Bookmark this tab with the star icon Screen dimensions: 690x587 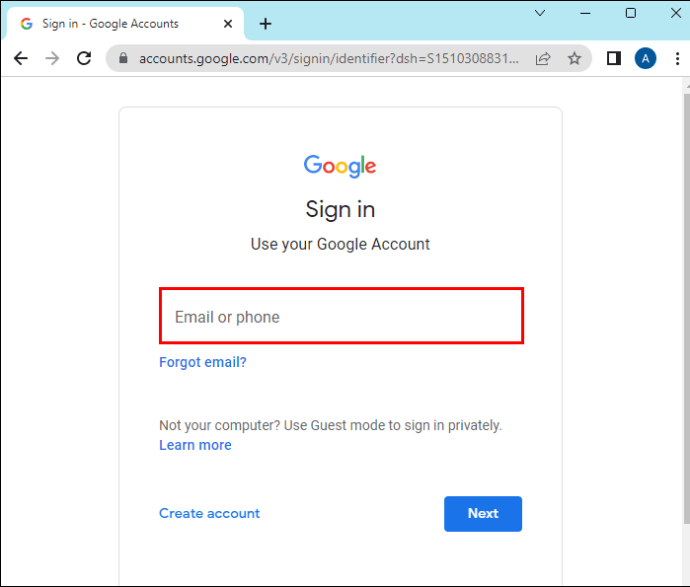(574, 59)
